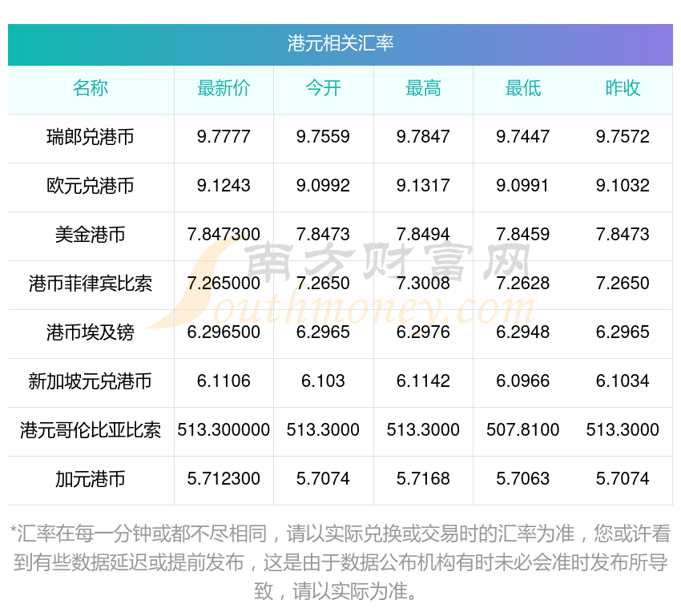Select latest price 7.847300
681x616 pixels.
click(x=224, y=235)
